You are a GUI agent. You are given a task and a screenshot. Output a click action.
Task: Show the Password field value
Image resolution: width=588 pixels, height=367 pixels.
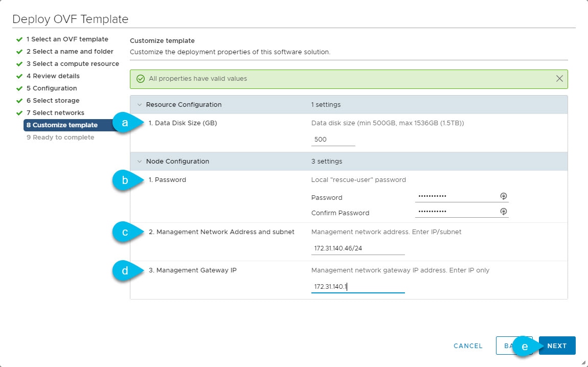[x=503, y=196]
